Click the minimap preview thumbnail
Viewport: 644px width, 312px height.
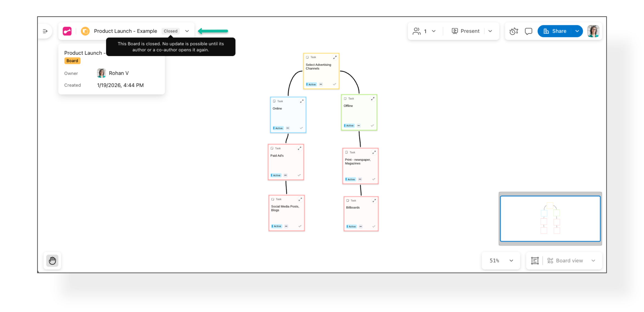[x=550, y=219]
